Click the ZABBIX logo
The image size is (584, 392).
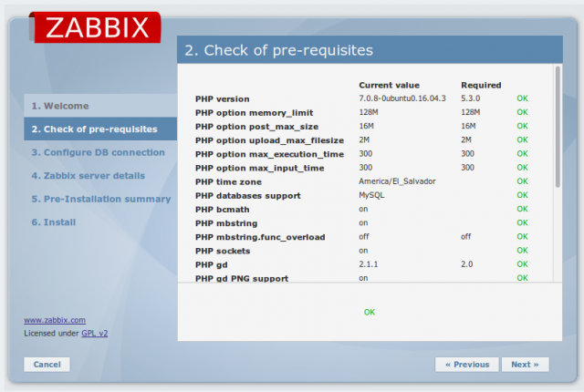95,27
